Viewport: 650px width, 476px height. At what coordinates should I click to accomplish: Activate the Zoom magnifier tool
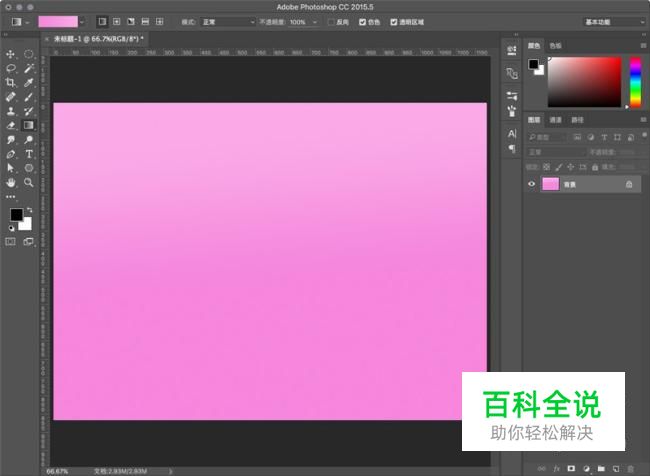[29, 183]
